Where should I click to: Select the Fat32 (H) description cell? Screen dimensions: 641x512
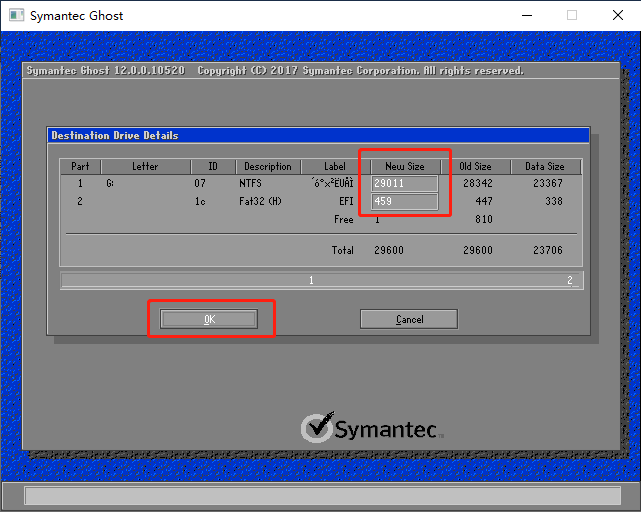pyautogui.click(x=260, y=201)
